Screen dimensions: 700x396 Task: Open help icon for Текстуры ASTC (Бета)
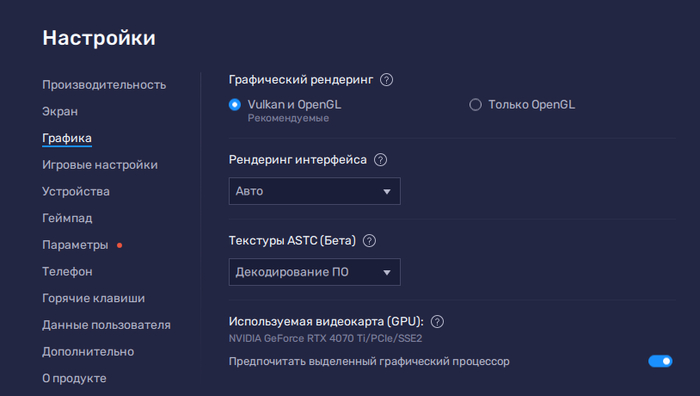tap(369, 241)
